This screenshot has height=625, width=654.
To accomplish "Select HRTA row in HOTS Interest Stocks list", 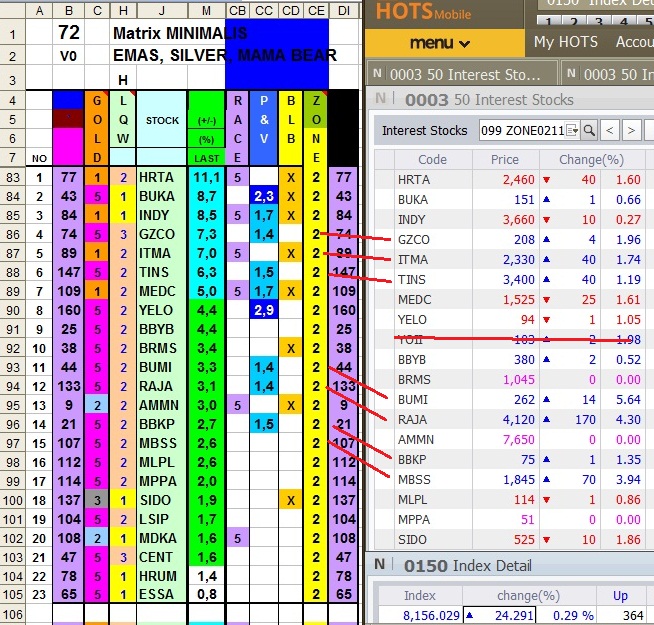I will [x=514, y=179].
